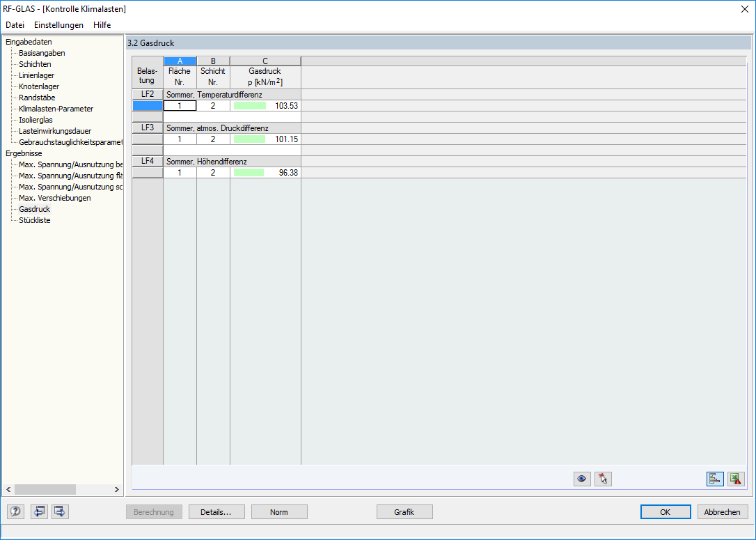
Task: Select the Ergebnisse tree branch
Action: click(23, 153)
